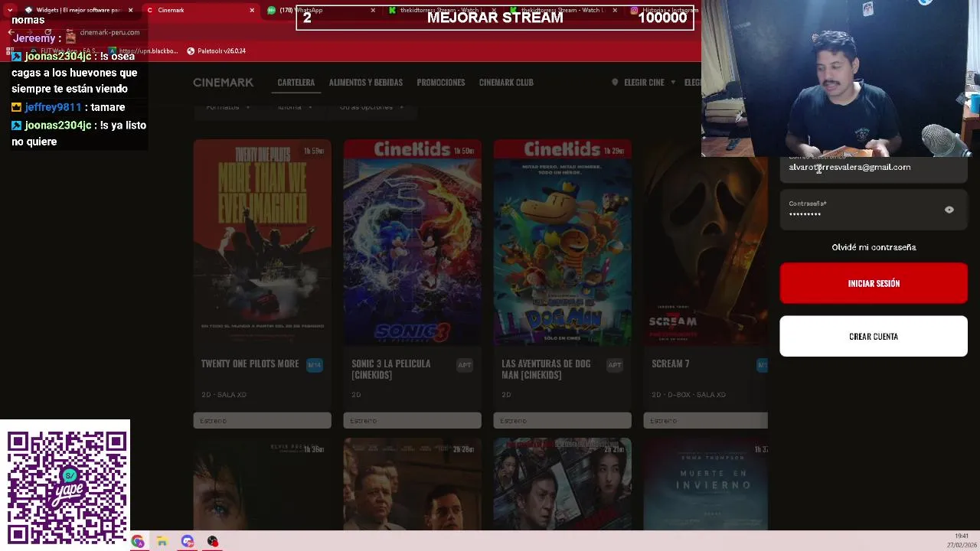The image size is (980, 551).
Task: Open the Promociones menu item
Action: [x=441, y=82]
